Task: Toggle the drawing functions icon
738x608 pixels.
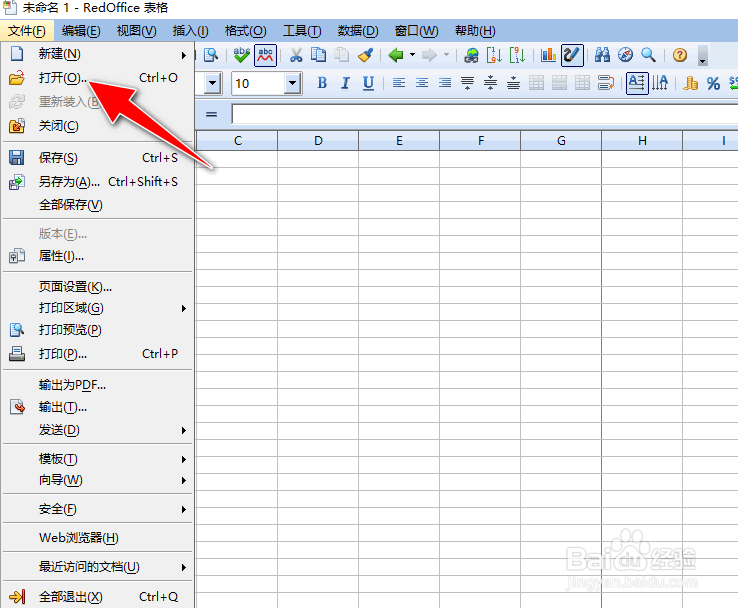Action: point(572,56)
